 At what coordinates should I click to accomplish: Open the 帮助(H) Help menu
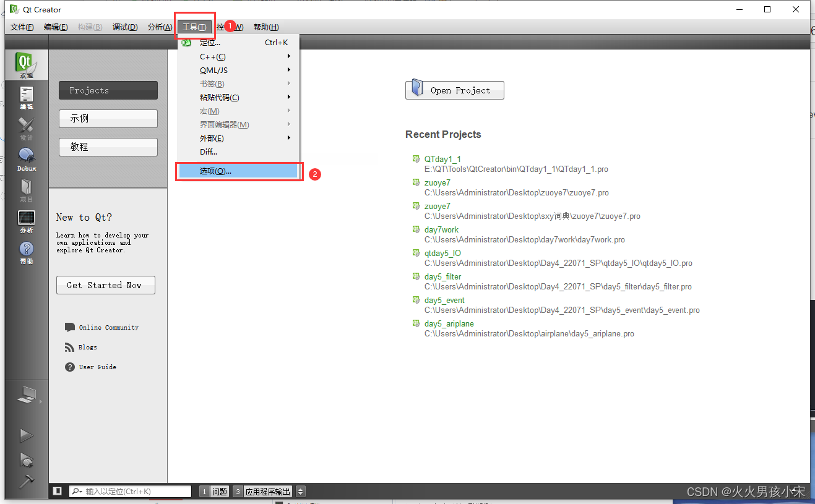(266, 27)
